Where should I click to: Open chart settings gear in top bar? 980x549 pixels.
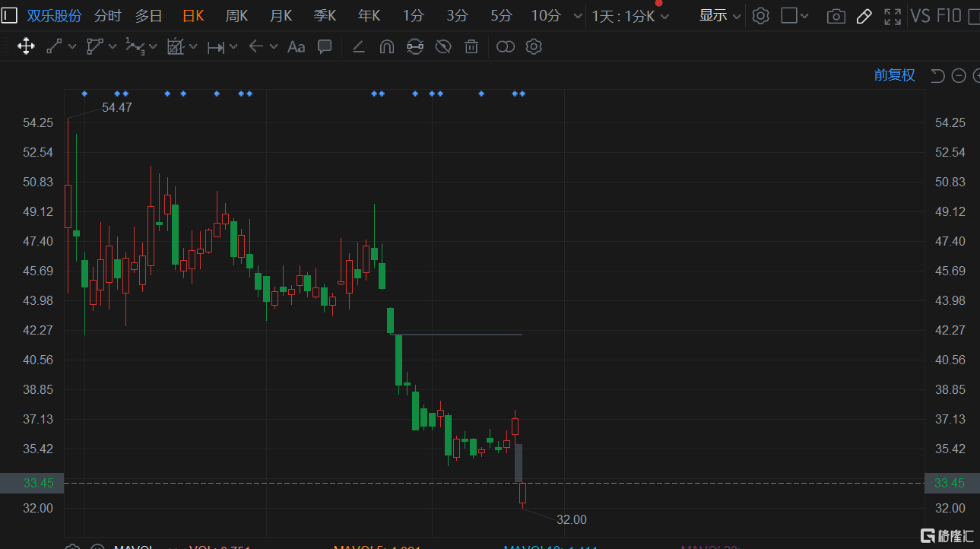coord(761,15)
